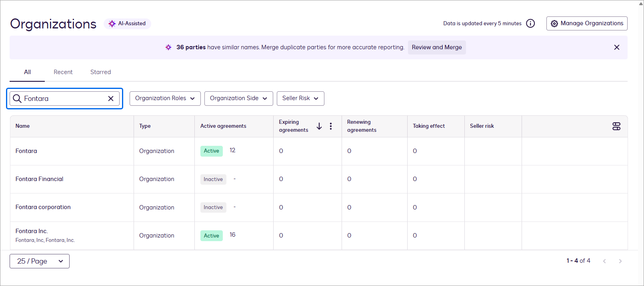Viewport: 644px width, 286px height.
Task: Open Expiring agreements column options menu
Action: pos(331,126)
